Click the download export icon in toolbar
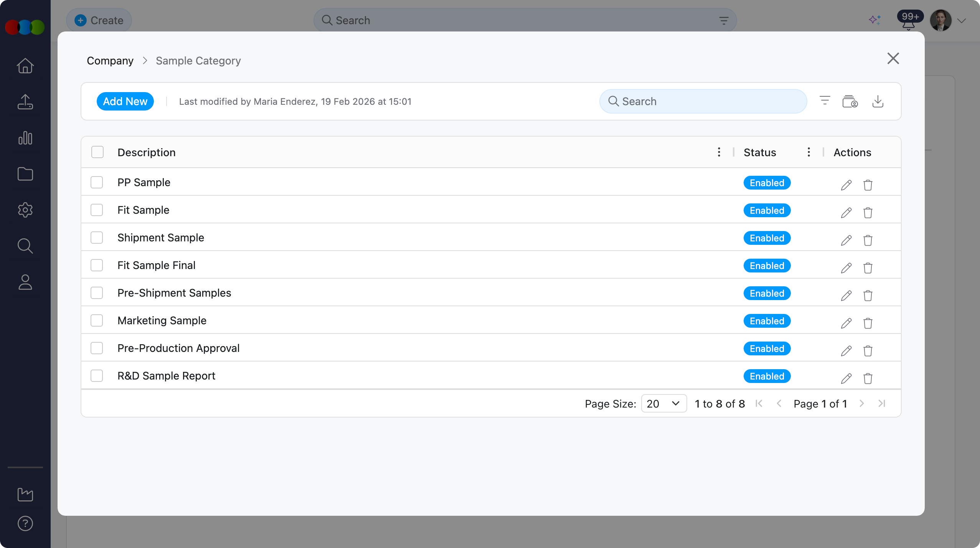Viewport: 980px width, 548px height. (878, 102)
